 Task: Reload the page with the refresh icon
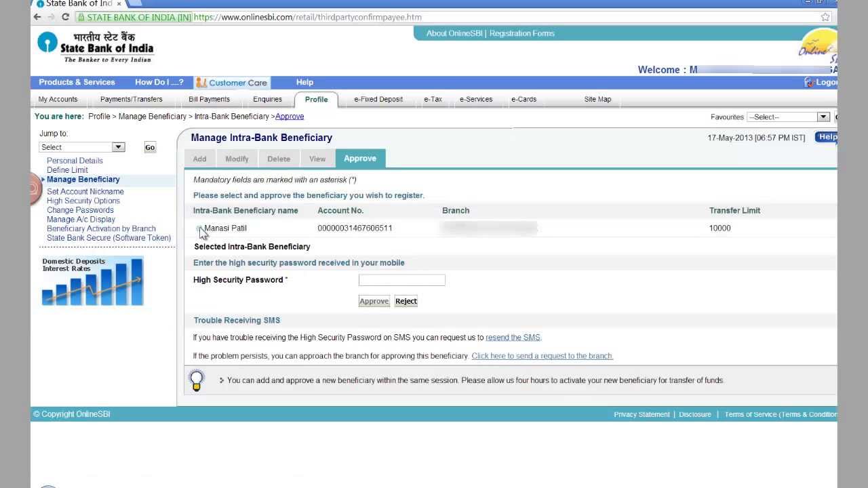coord(65,17)
